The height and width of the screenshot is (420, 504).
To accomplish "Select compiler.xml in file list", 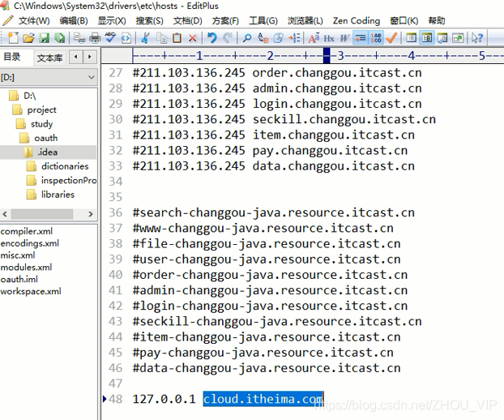I will pyautogui.click(x=27, y=231).
